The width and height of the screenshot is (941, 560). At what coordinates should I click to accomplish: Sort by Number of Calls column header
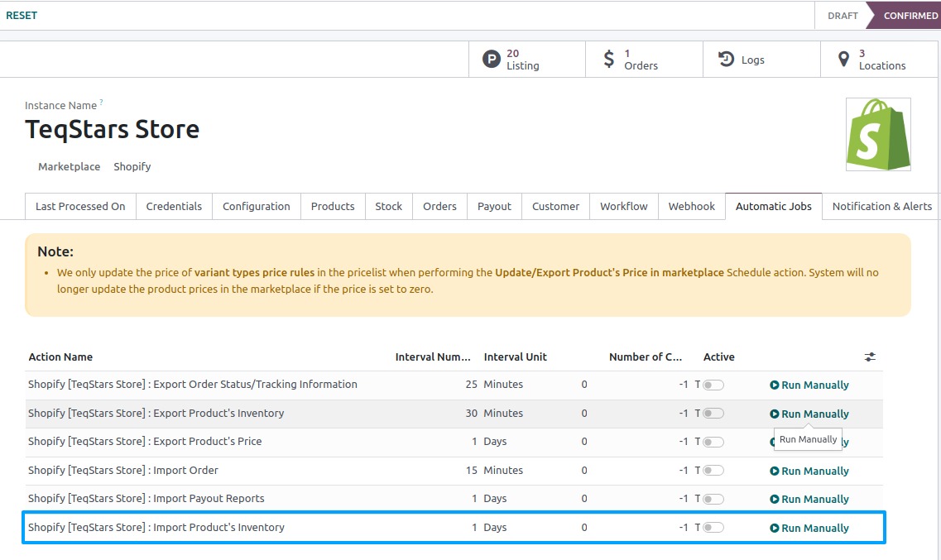click(x=646, y=357)
